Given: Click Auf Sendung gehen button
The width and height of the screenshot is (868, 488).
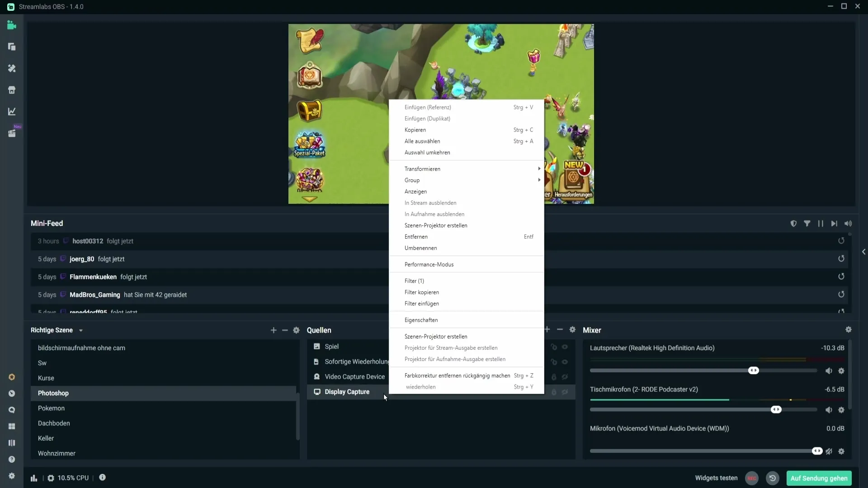Looking at the screenshot, I should click(819, 478).
